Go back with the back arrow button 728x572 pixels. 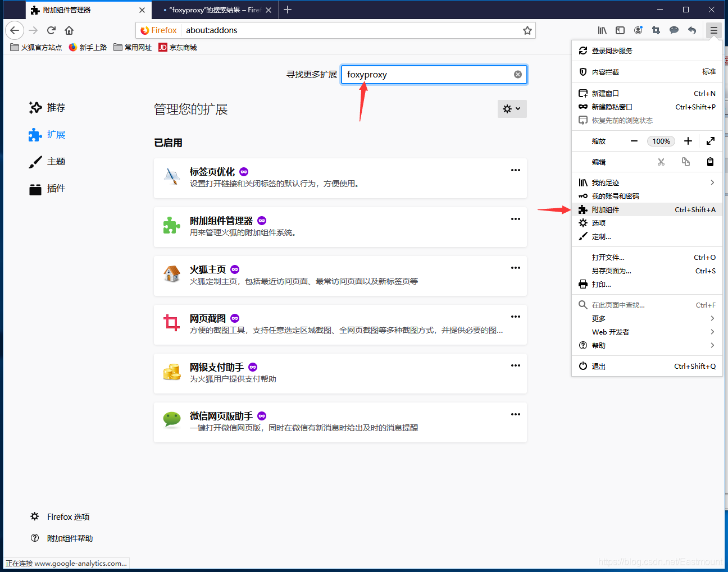click(15, 30)
